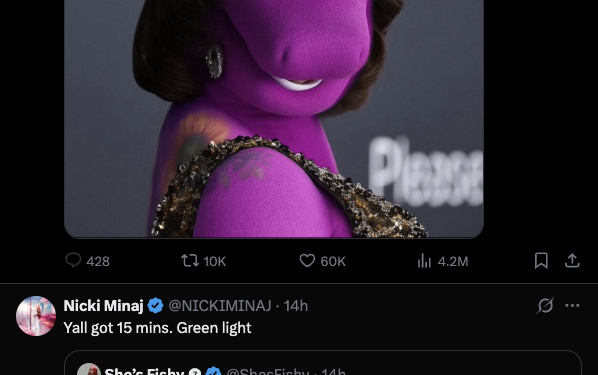Click the retweet arrows icon
Screen dimensions: 598x375
tap(190, 261)
